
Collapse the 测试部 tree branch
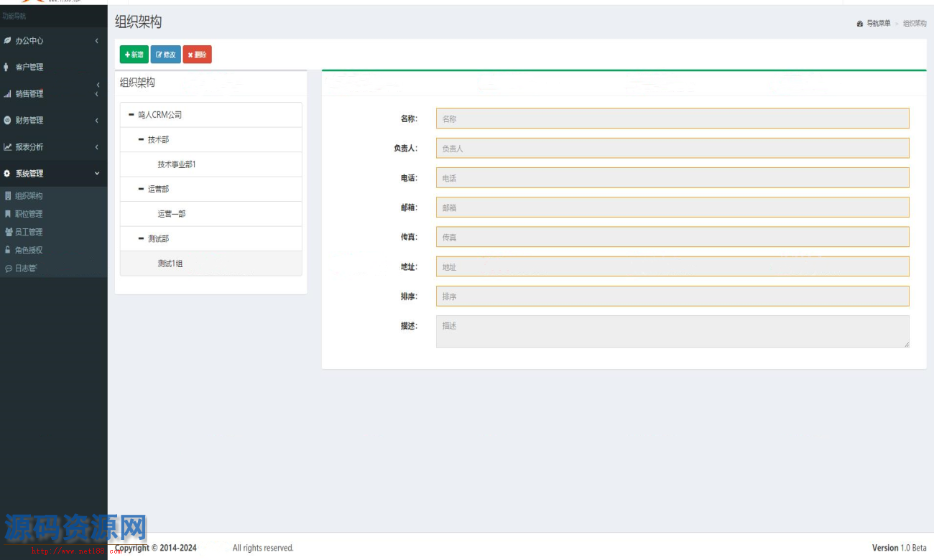pos(141,239)
